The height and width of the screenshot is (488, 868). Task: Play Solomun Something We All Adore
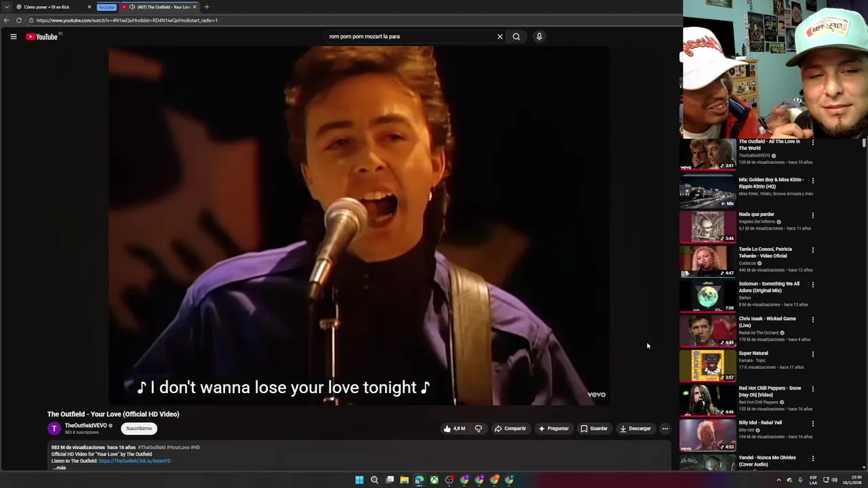(708, 296)
